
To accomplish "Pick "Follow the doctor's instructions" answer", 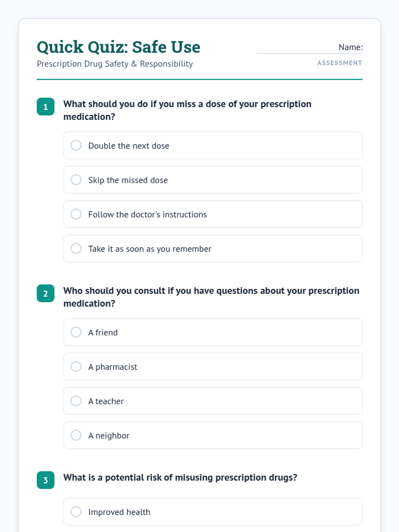I will coord(76,214).
